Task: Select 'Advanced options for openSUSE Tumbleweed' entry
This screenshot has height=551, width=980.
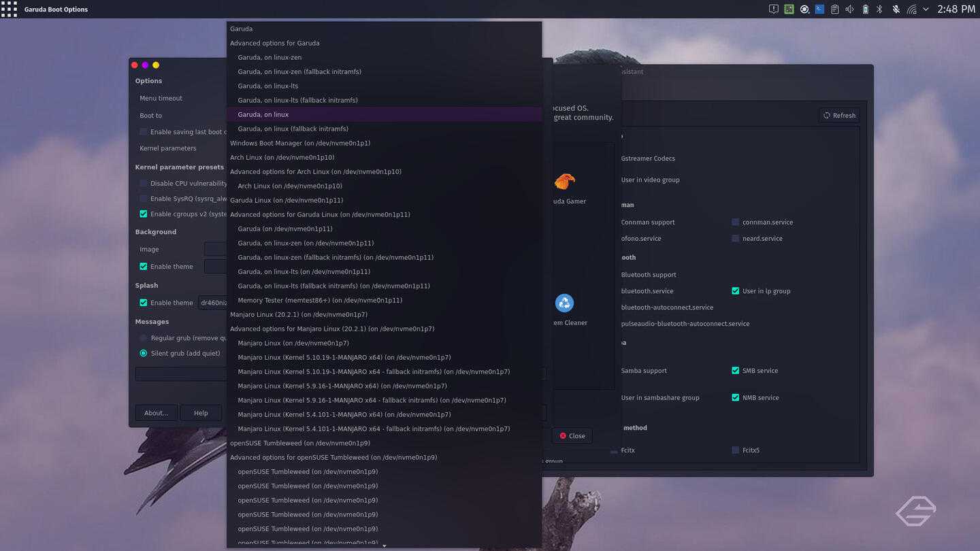Action: coord(385,457)
